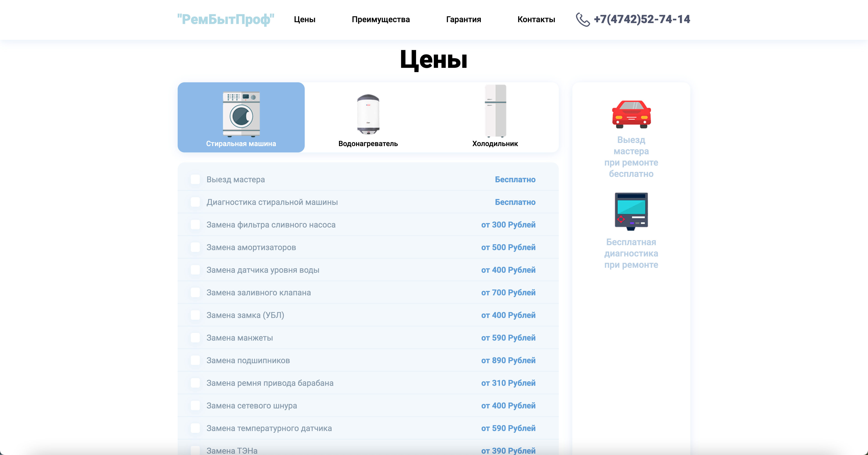Switch to the Холодильник tab label
The image size is (868, 455).
pyautogui.click(x=495, y=144)
